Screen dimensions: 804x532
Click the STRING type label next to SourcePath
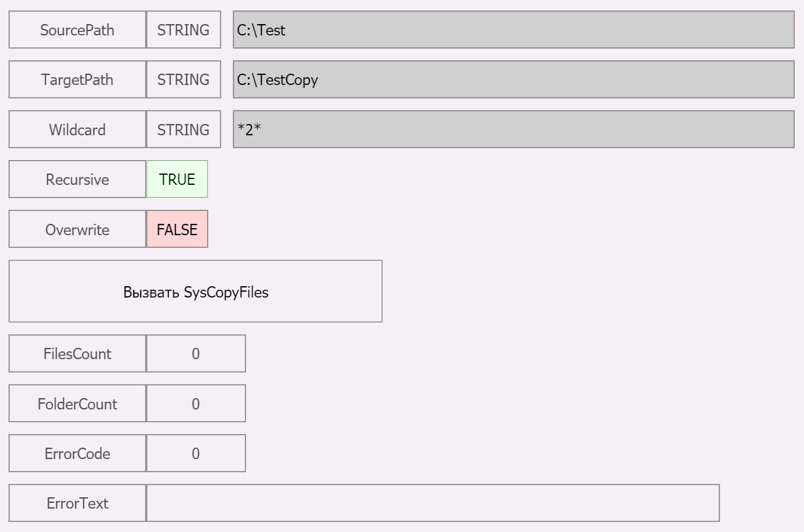183,30
